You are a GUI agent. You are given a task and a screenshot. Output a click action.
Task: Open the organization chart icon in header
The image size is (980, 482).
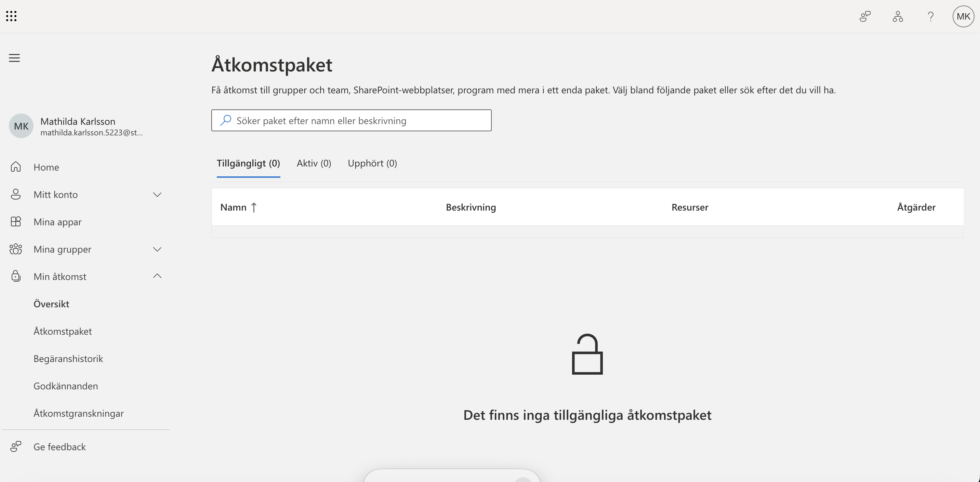coord(898,16)
